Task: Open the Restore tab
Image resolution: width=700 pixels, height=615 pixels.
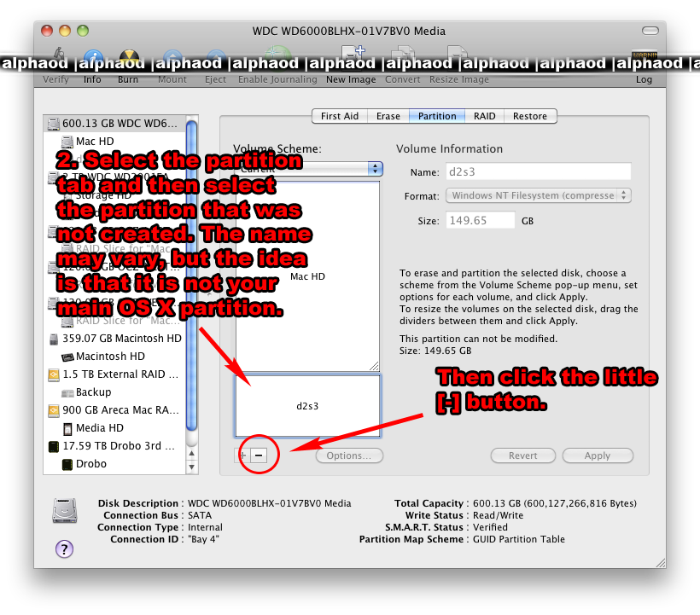Action: click(x=530, y=116)
